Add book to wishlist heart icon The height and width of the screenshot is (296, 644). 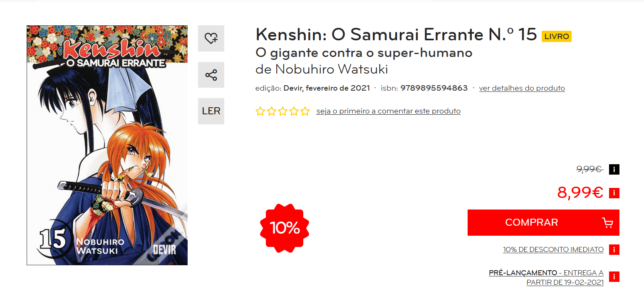pyautogui.click(x=211, y=39)
